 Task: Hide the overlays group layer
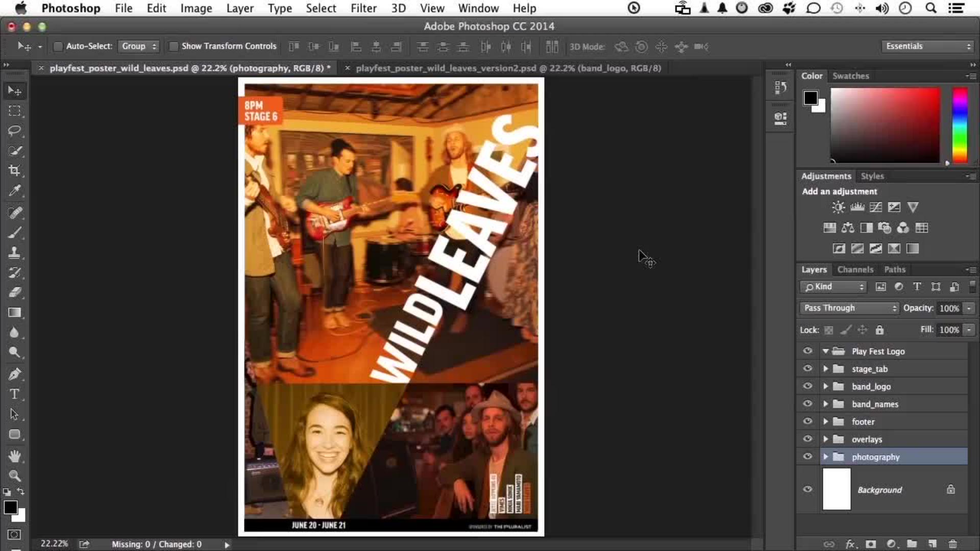coord(807,439)
